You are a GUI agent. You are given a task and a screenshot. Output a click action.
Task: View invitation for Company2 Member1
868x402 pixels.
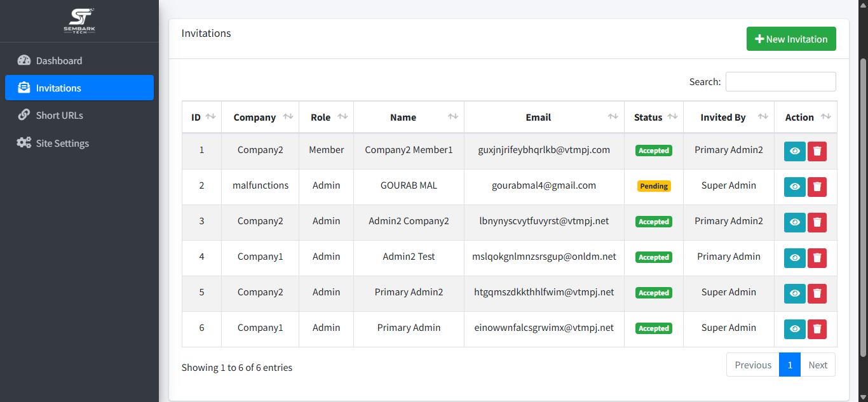pyautogui.click(x=794, y=151)
